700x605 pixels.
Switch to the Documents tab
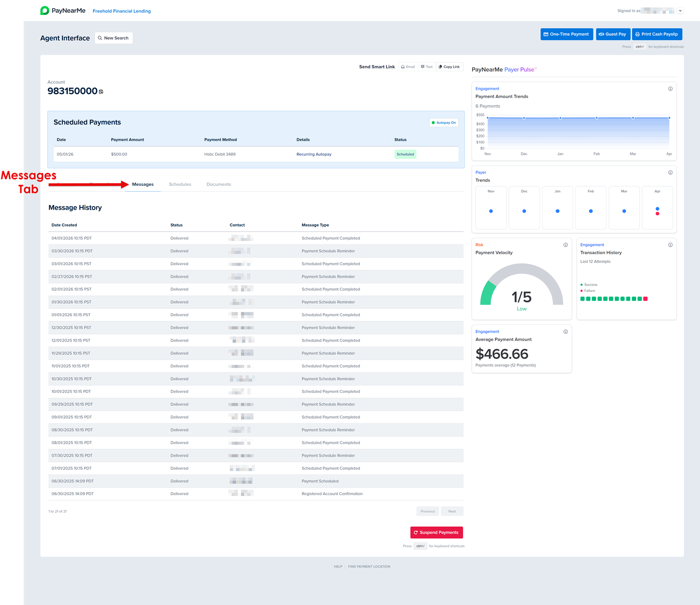coord(219,185)
